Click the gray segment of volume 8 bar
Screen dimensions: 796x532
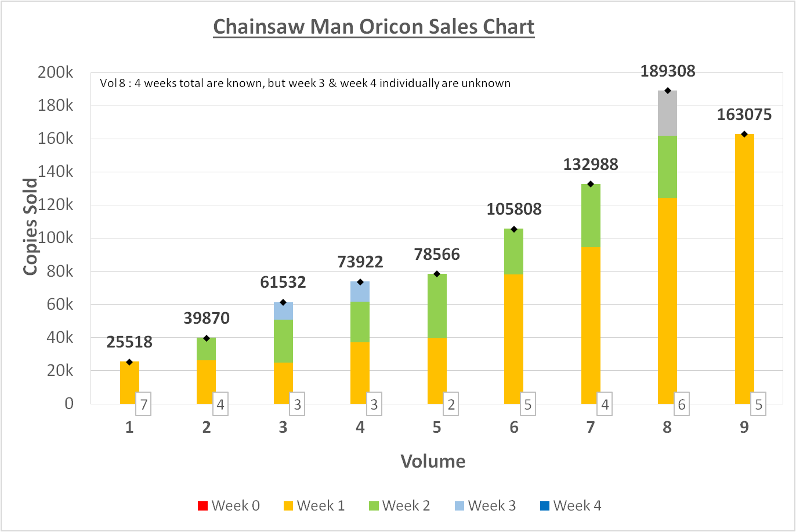pyautogui.click(x=667, y=113)
